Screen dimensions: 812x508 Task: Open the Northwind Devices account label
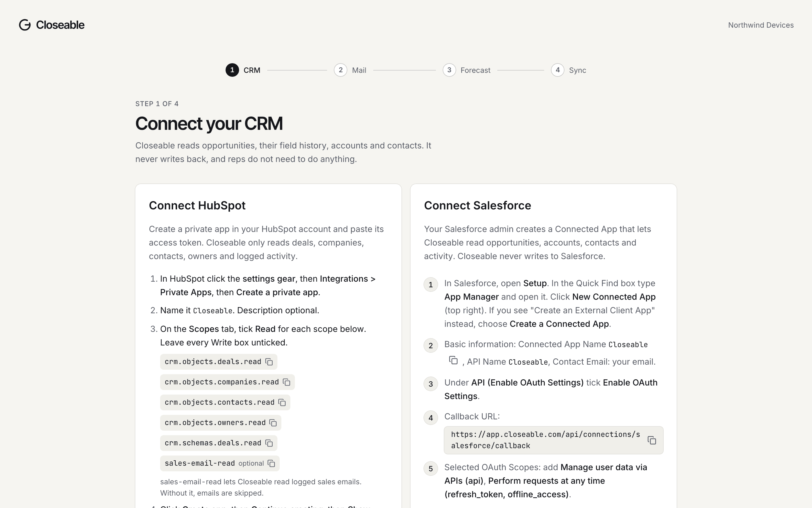coord(761,25)
